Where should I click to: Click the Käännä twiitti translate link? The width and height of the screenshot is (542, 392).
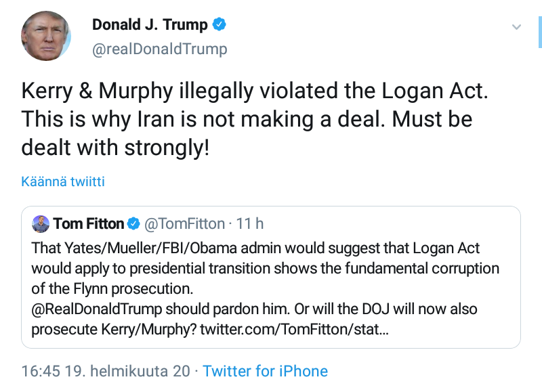[x=63, y=181]
